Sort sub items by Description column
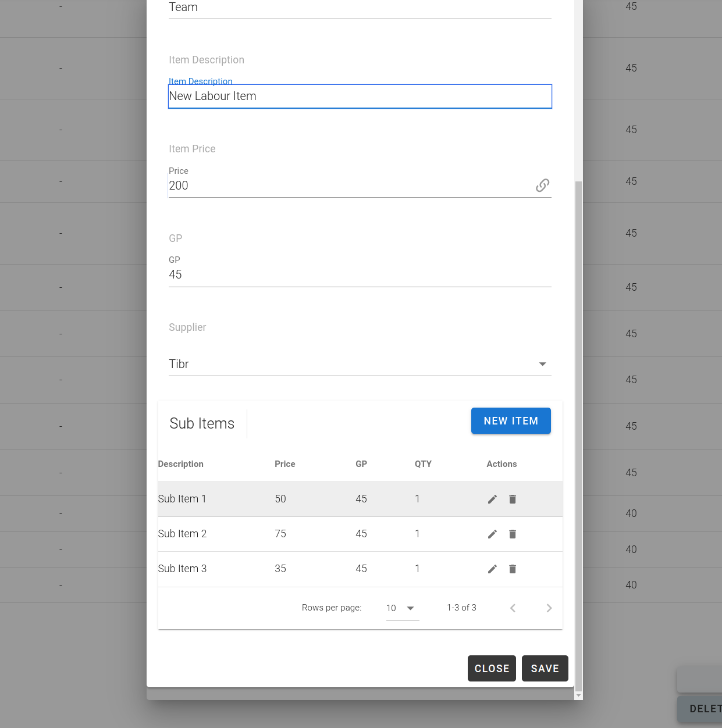Screen dimensions: 722x728 pyautogui.click(x=181, y=464)
